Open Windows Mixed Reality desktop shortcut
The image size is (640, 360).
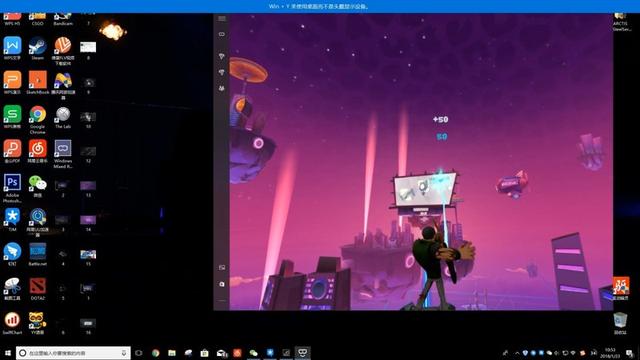(63, 154)
